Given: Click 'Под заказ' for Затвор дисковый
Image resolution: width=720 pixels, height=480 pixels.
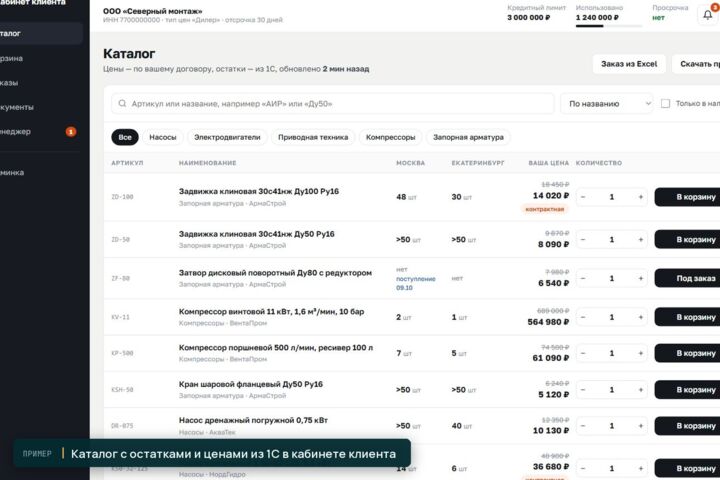Looking at the screenshot, I should (x=687, y=278).
